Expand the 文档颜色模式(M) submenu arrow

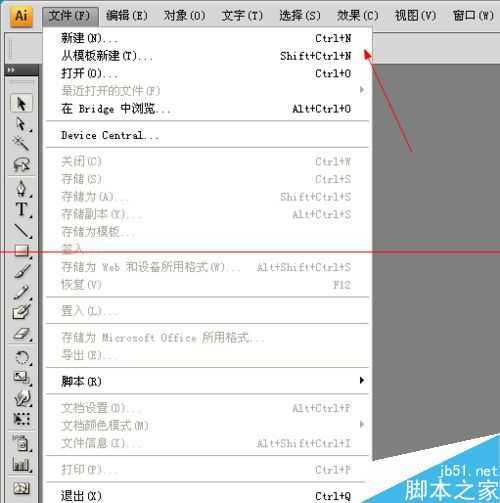[x=362, y=424]
